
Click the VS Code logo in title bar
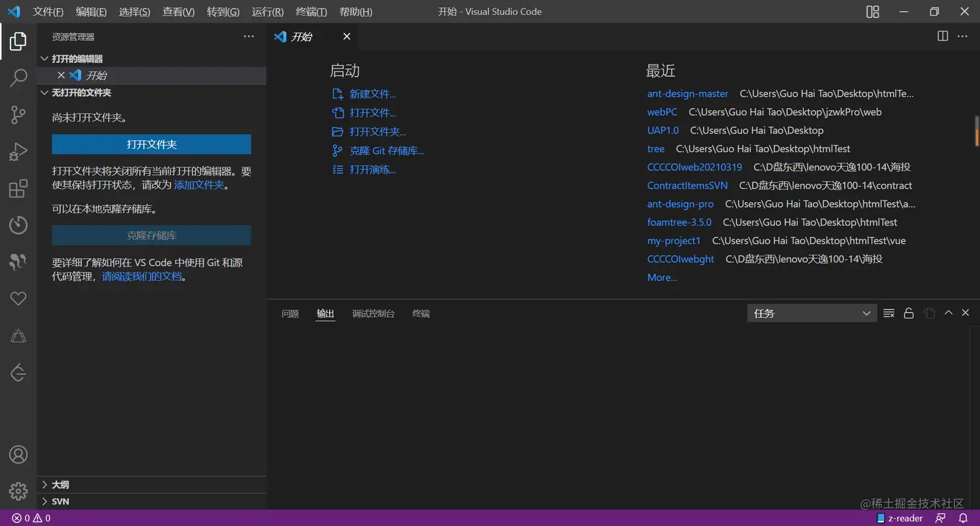[14, 12]
